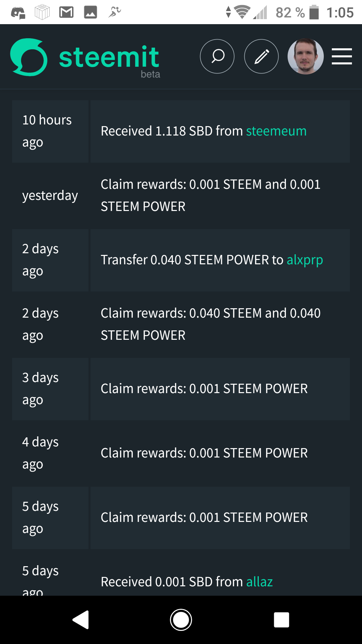Tap the yesterday Claim rewards entry

210,195
